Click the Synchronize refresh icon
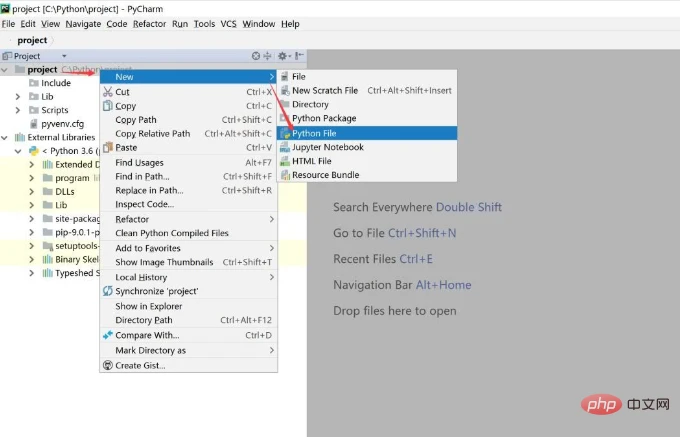 [x=108, y=291]
